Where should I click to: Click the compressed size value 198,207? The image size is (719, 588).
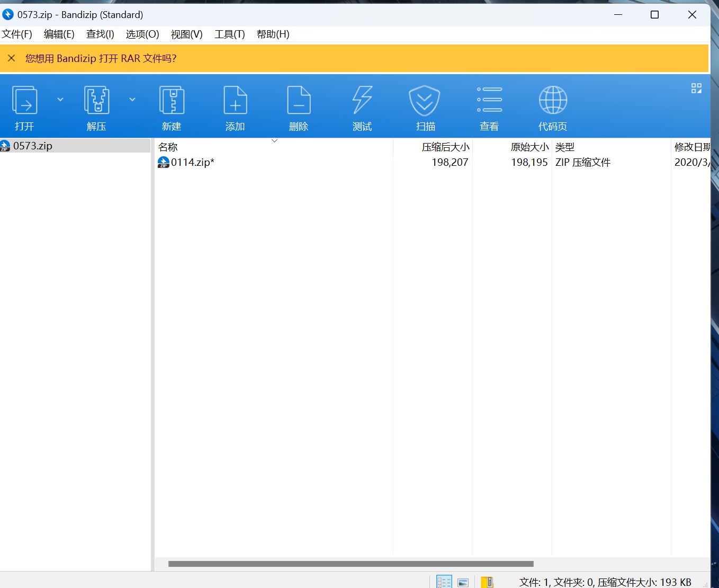[x=450, y=162]
